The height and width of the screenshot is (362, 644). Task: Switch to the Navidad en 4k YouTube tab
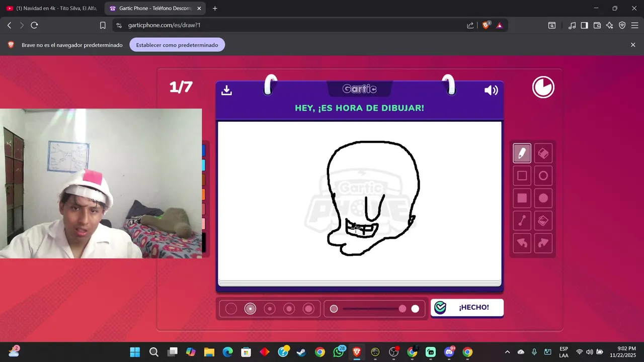click(x=51, y=9)
